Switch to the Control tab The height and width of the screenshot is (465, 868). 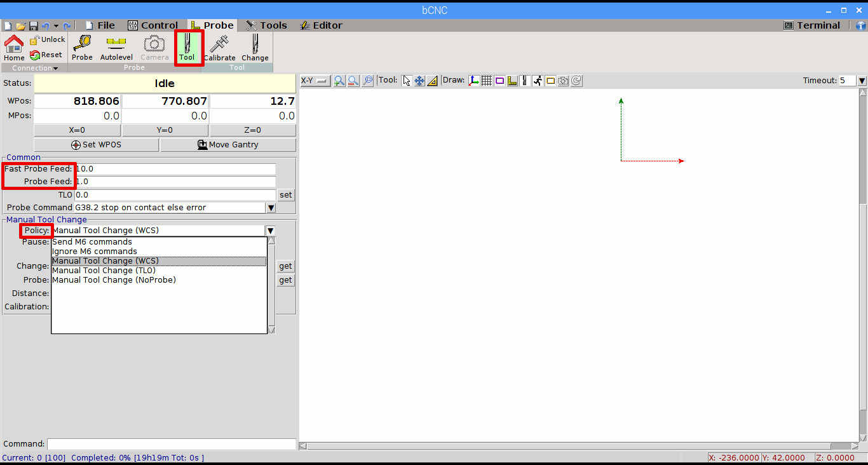pos(153,25)
